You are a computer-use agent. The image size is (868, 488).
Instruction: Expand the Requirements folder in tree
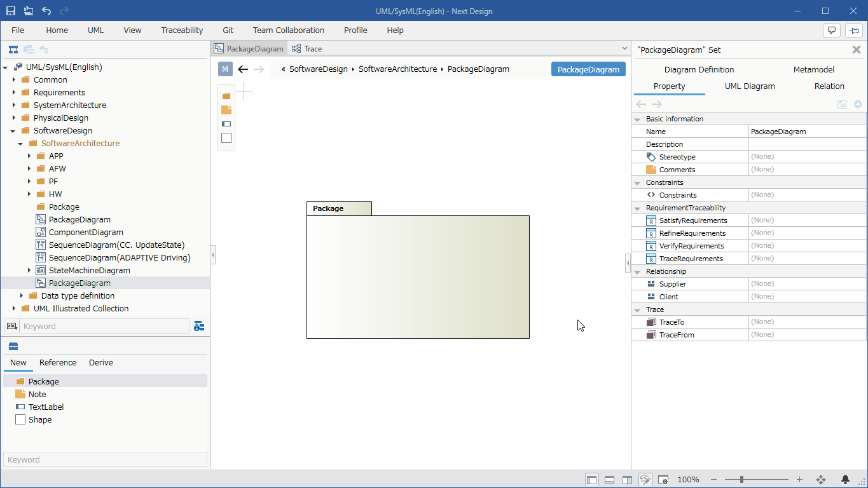(14, 92)
